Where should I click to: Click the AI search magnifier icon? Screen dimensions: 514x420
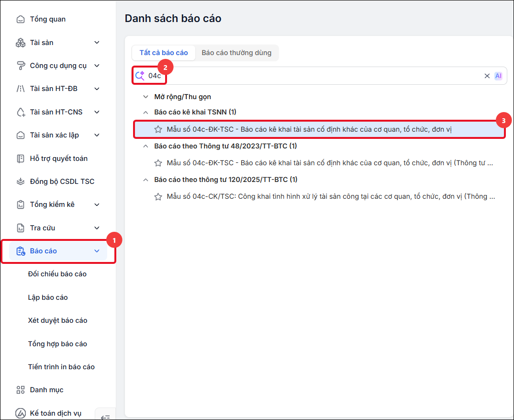point(140,76)
